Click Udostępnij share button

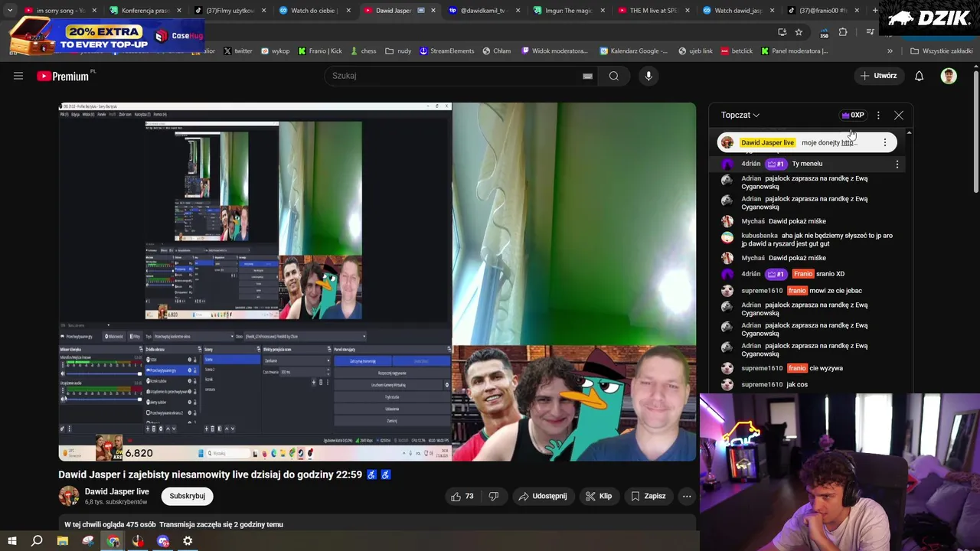tap(542, 496)
